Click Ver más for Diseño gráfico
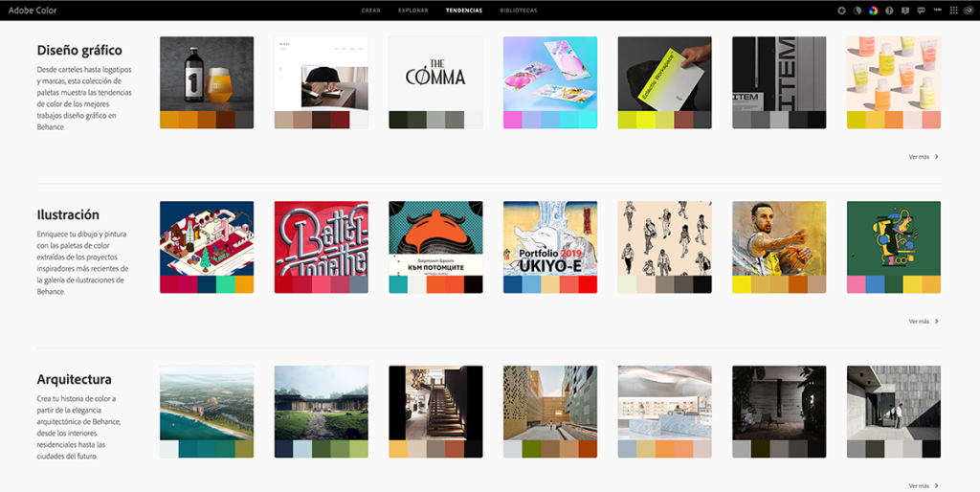Screen dimensions: 980x492 [x=919, y=157]
